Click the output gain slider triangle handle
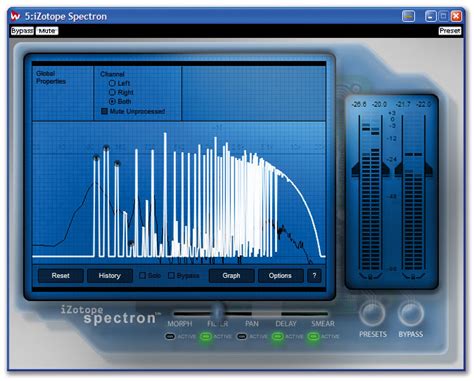Screen dimensions: 474x381 (399, 168)
